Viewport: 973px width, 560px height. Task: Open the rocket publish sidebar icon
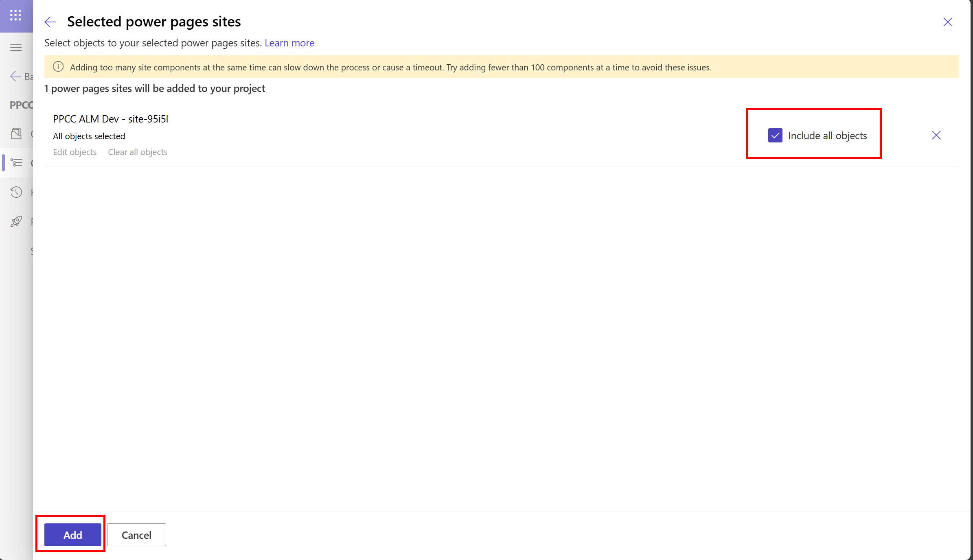pos(16,221)
